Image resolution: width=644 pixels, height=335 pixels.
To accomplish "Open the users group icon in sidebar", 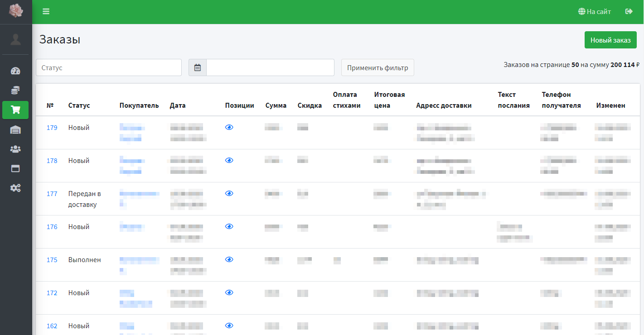I will 15,149.
